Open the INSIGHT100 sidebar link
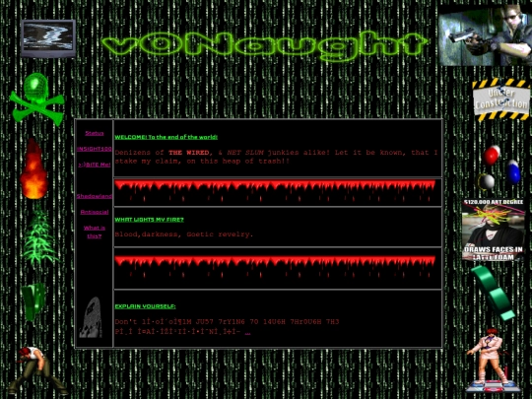 pyautogui.click(x=95, y=149)
